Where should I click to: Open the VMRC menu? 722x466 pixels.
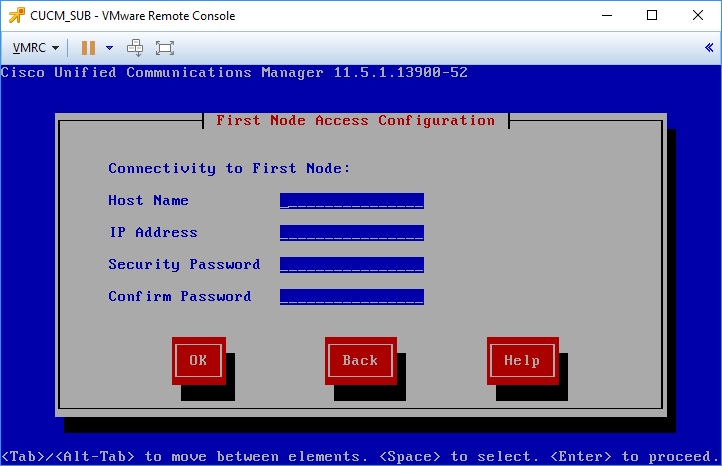coord(36,48)
